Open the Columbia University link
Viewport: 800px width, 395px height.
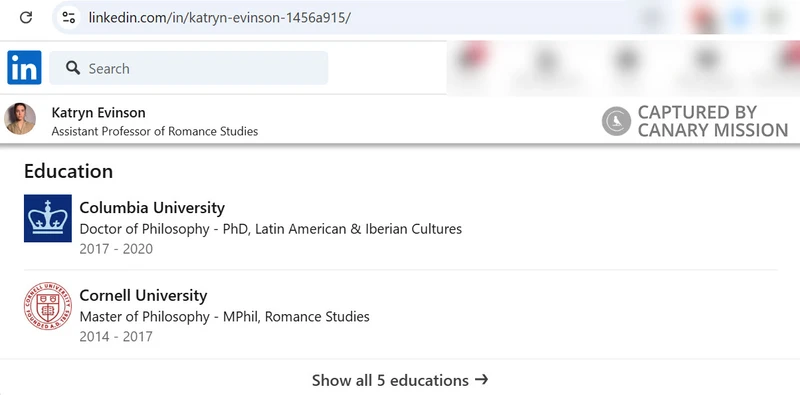(x=152, y=208)
